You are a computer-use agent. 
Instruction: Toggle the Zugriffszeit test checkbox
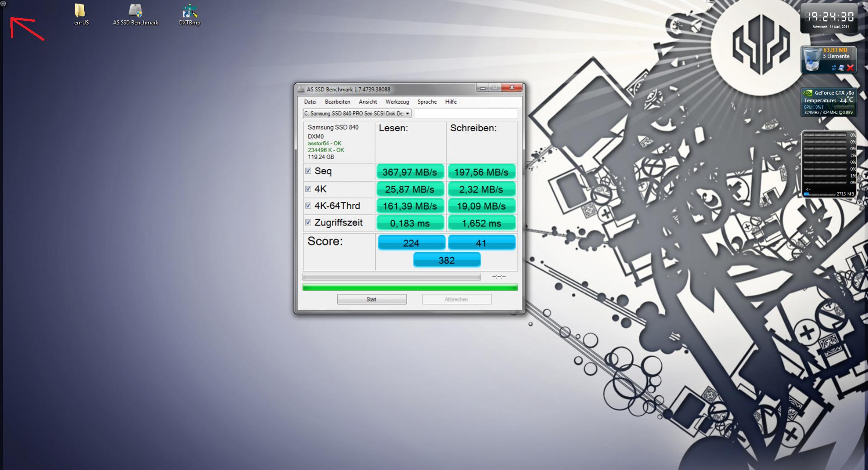(x=308, y=222)
